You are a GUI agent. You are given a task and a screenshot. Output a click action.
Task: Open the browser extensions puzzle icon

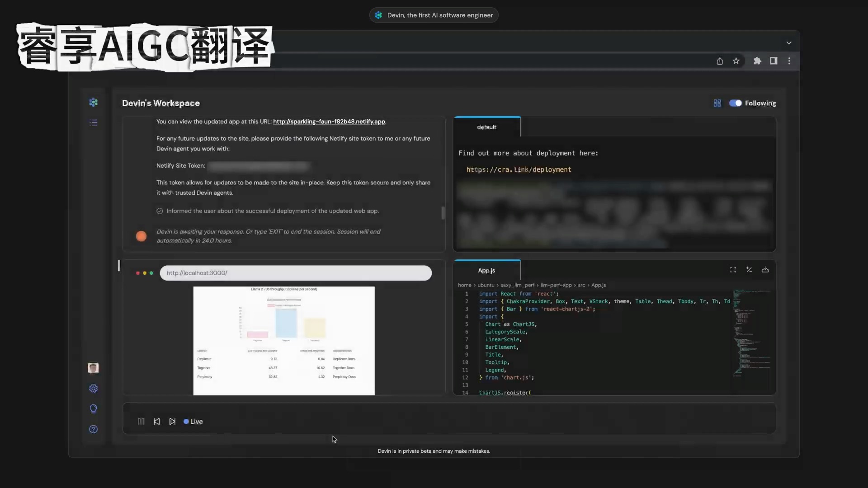[x=757, y=61]
